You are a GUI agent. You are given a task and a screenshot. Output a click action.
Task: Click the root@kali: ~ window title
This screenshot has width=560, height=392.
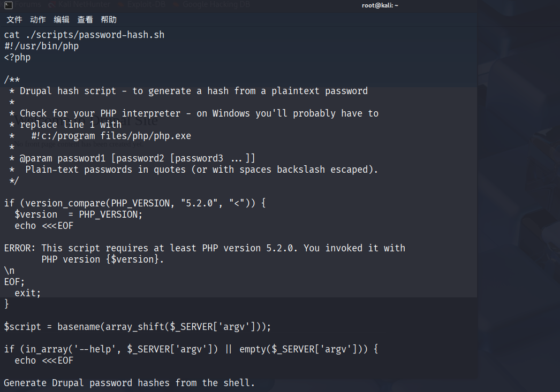click(380, 5)
